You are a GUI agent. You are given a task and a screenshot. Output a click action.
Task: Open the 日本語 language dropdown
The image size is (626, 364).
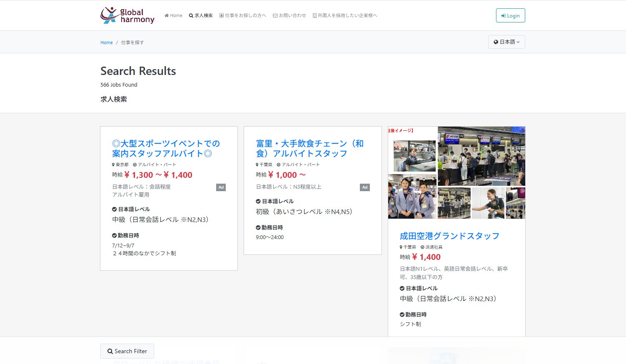[506, 42]
